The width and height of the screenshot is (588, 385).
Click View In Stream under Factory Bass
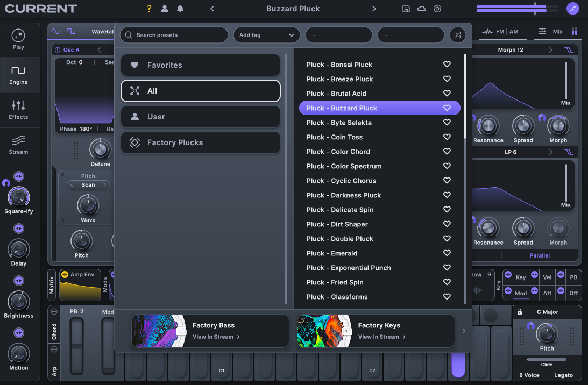214,336
